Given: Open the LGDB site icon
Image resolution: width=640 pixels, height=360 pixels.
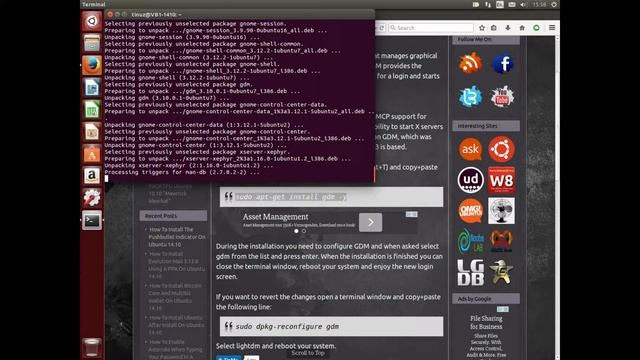Looking at the screenshot, I should pos(470,272).
